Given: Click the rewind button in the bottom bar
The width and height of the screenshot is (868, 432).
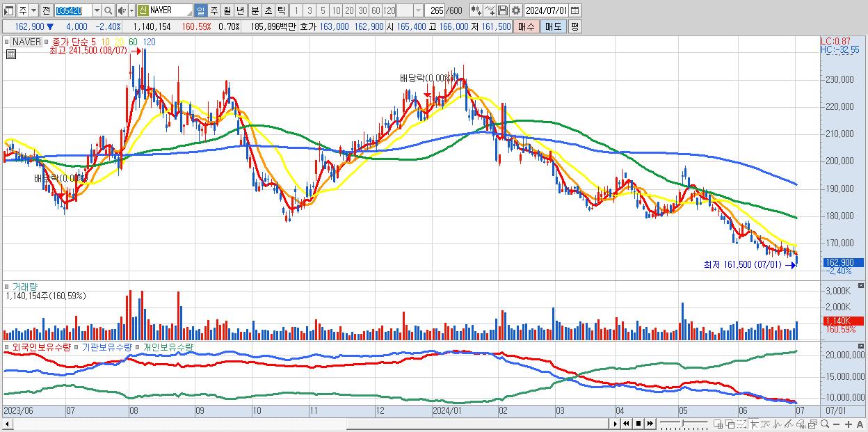Looking at the screenshot, I should coord(626,424).
